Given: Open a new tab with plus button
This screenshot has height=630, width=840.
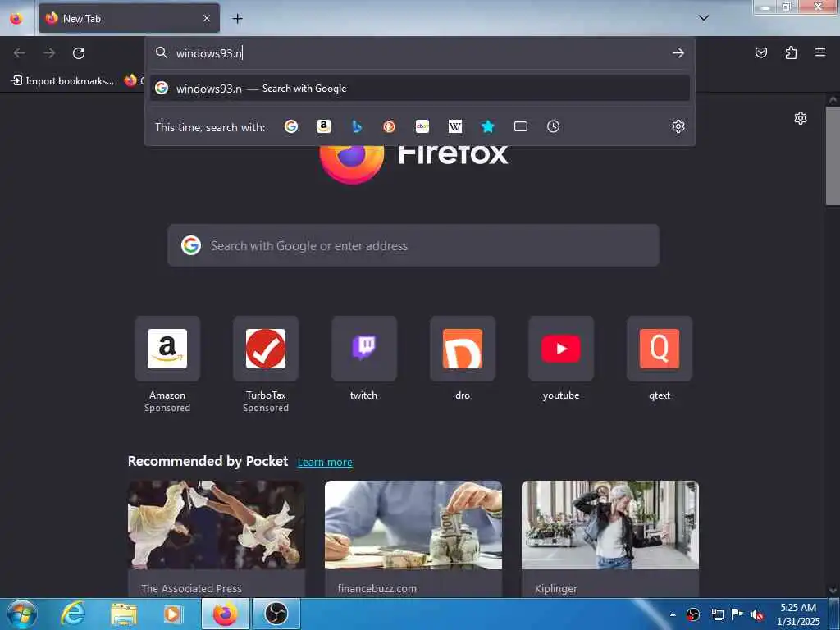Looking at the screenshot, I should (x=237, y=19).
